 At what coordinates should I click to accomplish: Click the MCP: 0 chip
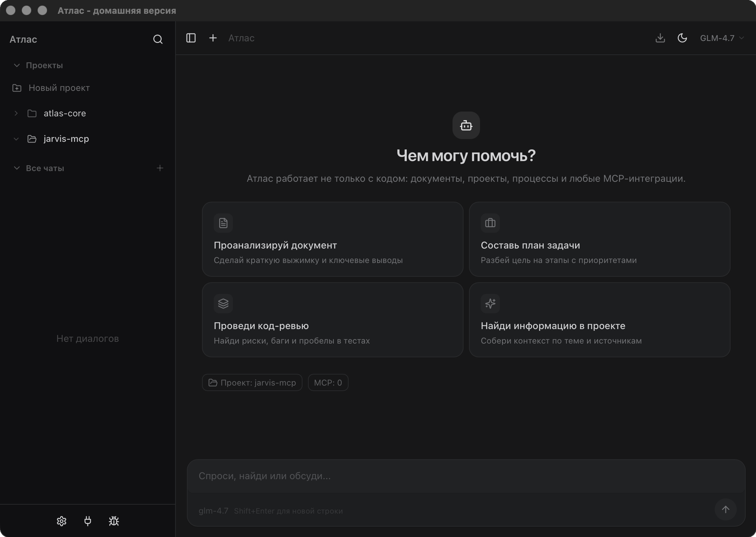328,382
